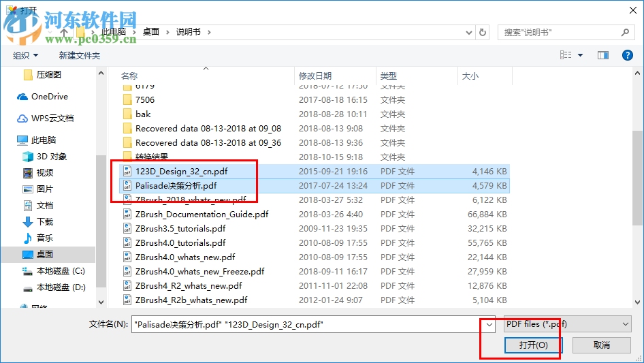Toggle the preview pane icon
This screenshot has height=363, width=644.
pyautogui.click(x=603, y=55)
